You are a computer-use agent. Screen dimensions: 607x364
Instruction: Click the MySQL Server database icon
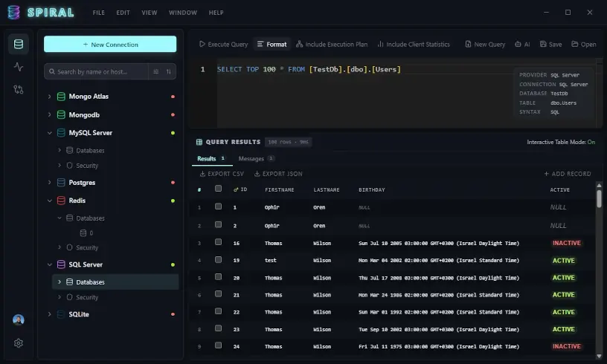pos(61,132)
